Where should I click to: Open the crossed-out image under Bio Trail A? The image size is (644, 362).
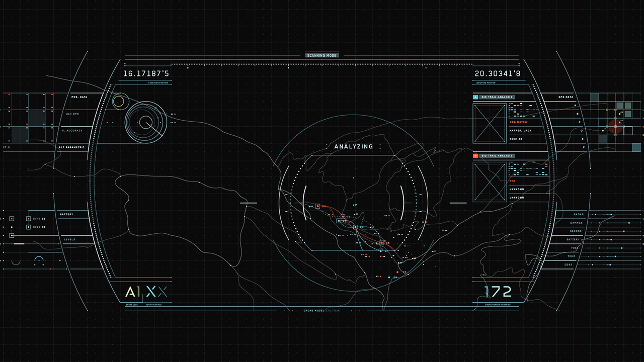point(490,124)
